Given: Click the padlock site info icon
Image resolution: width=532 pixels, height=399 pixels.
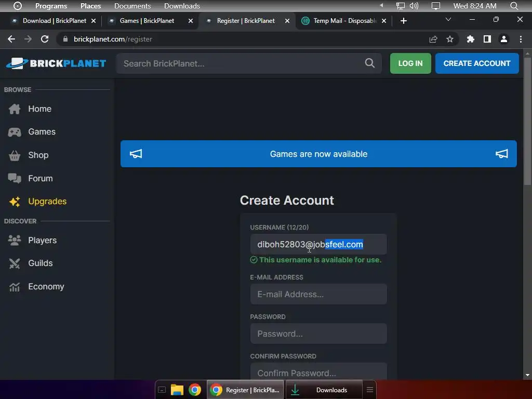Looking at the screenshot, I should pyautogui.click(x=65, y=39).
